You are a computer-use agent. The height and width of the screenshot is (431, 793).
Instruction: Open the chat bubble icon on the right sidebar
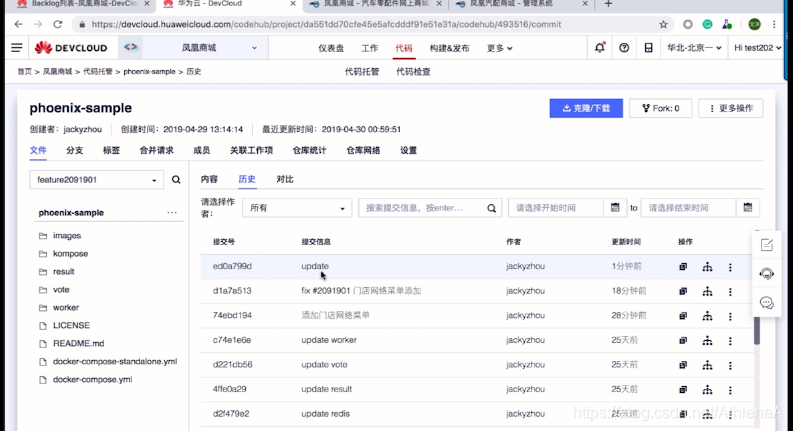[767, 303]
